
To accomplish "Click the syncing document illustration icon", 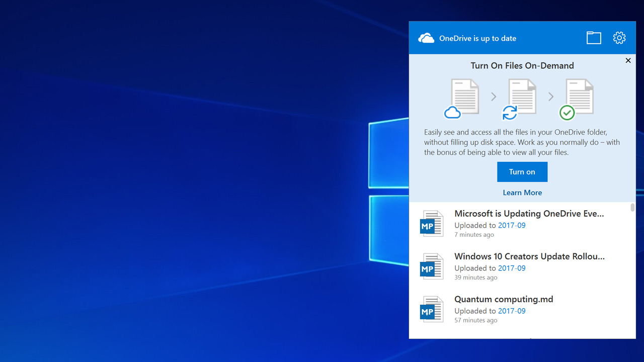I will coord(519,99).
